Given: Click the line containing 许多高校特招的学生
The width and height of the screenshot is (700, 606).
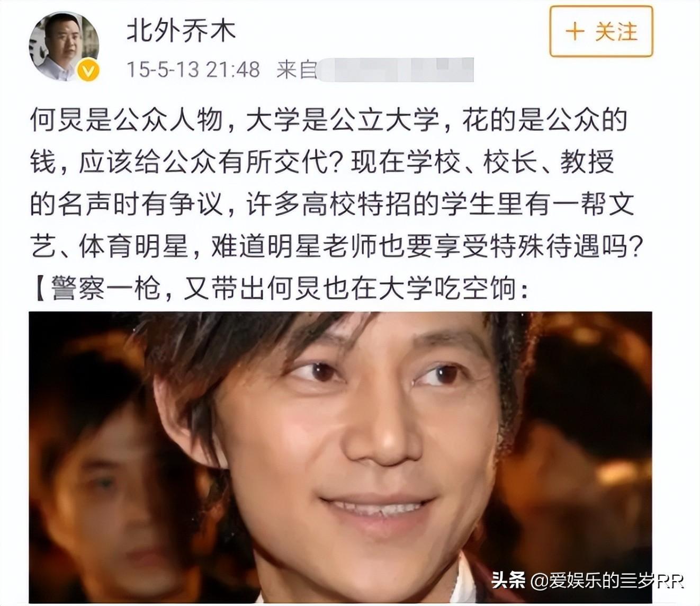Looking at the screenshot, I should pos(332,204).
